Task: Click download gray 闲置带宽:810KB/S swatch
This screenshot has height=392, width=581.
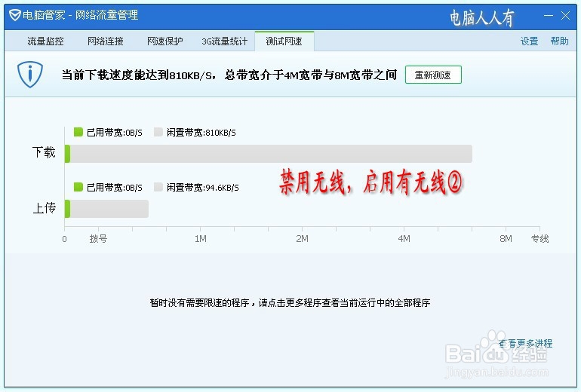Action: pos(158,132)
